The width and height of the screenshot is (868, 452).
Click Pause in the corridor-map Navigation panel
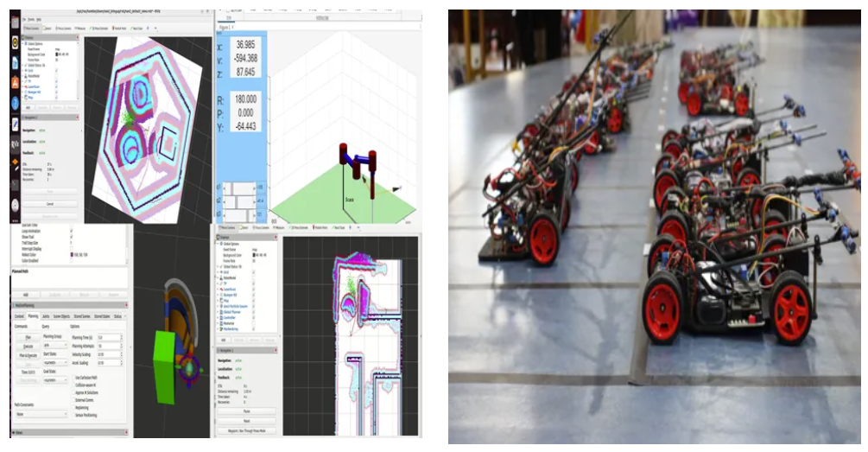click(246, 411)
